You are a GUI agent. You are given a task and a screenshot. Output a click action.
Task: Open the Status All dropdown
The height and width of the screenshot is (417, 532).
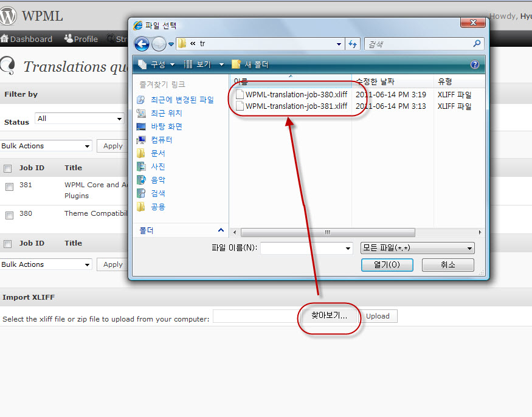coord(80,119)
